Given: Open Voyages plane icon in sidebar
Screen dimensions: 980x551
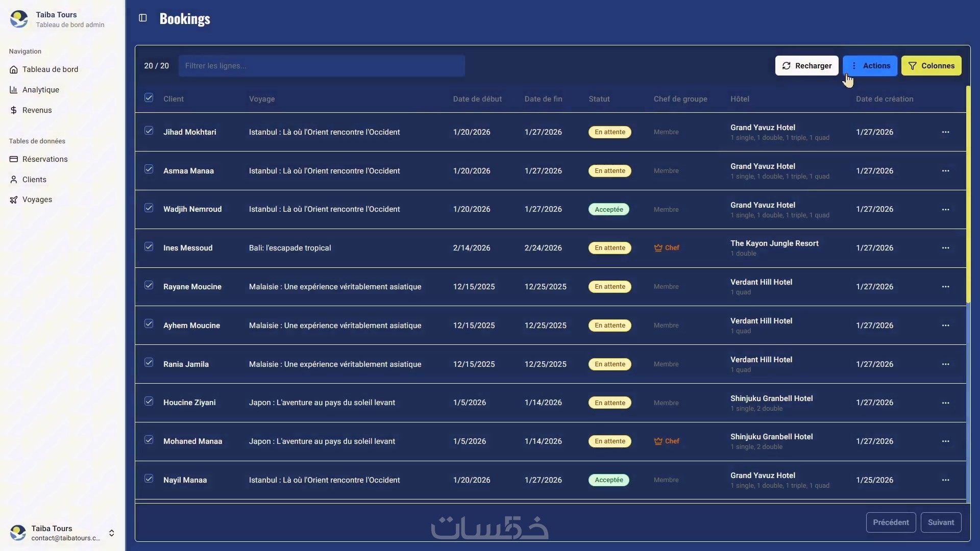Looking at the screenshot, I should 14,200.
